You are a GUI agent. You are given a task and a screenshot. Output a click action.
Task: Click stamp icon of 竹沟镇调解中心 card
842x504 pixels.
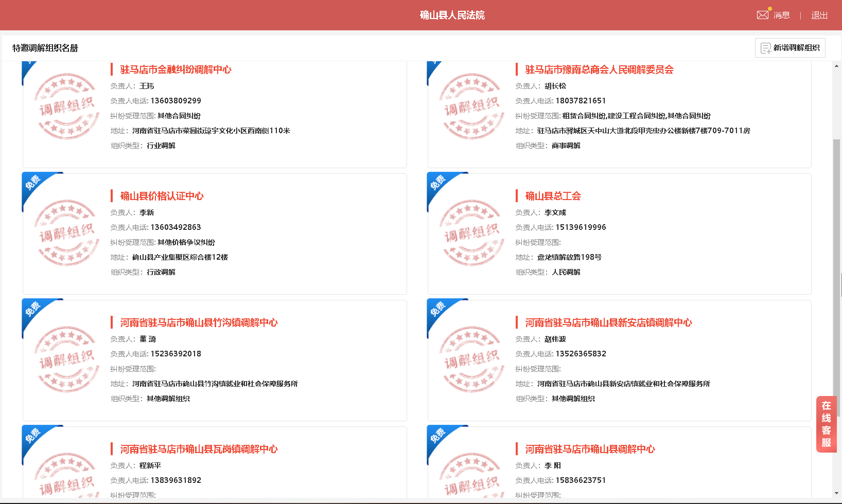pyautogui.click(x=67, y=359)
